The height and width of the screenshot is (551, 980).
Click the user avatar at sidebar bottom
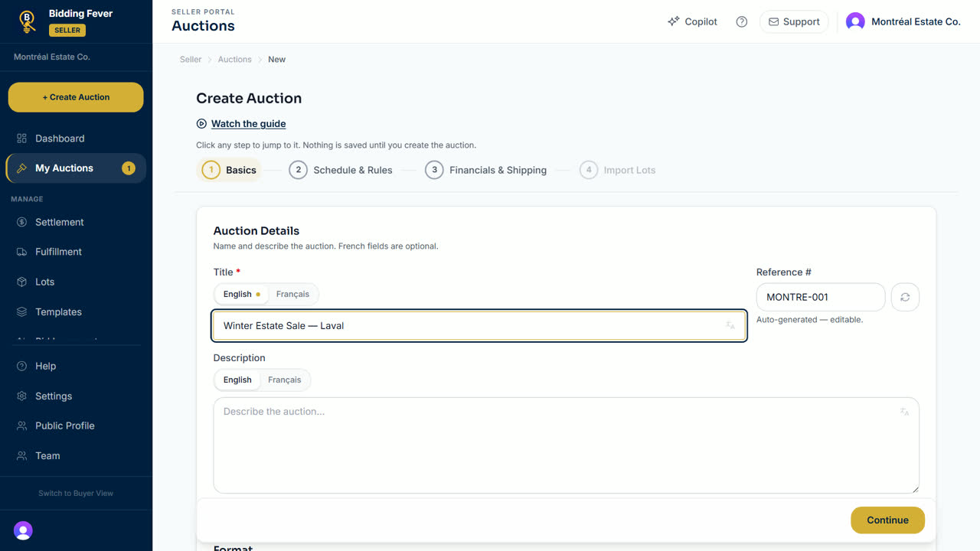click(23, 530)
